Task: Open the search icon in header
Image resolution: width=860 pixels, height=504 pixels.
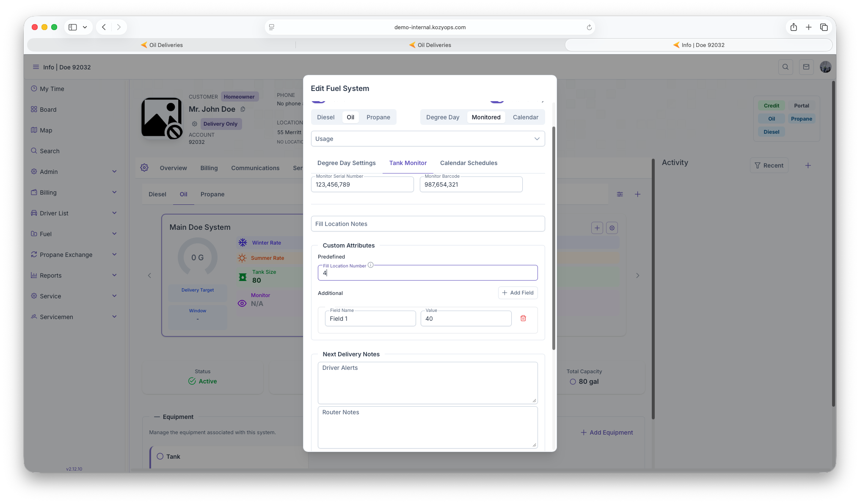Action: [786, 67]
